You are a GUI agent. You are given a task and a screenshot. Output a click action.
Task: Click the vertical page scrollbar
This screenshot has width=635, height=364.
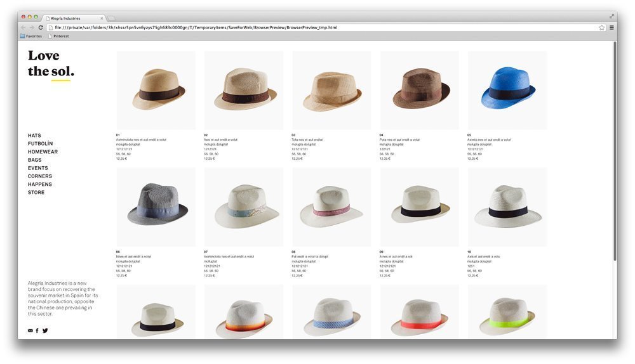tap(615, 152)
